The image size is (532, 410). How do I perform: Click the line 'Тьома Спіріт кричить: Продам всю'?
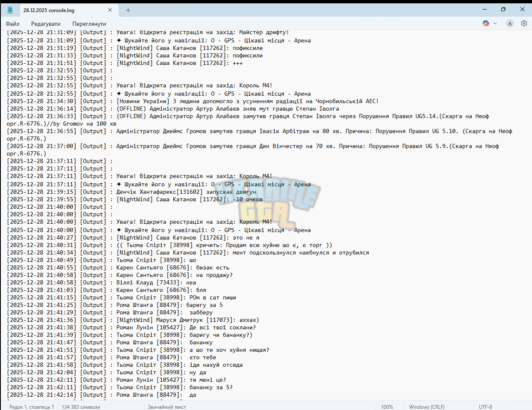pyautogui.click(x=170, y=245)
